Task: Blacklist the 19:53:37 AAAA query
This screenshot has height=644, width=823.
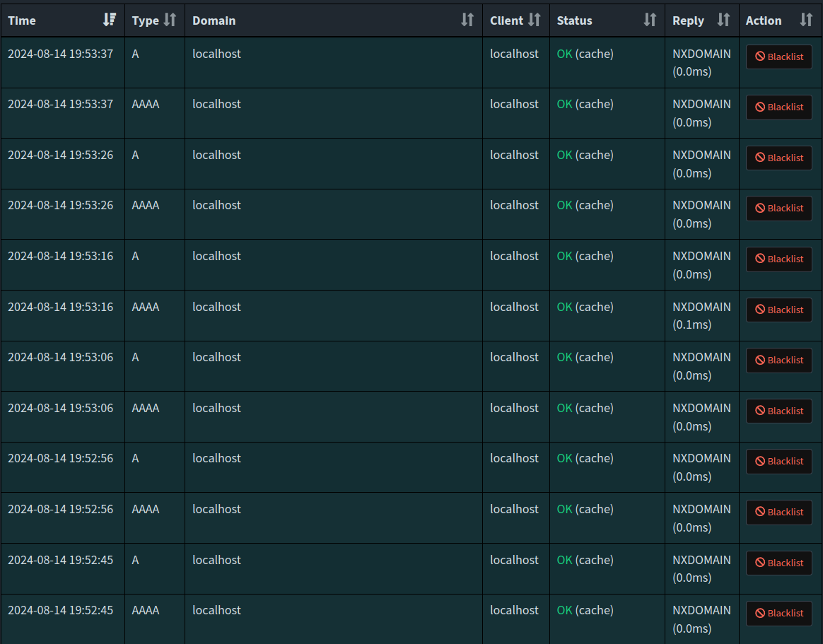Action: point(779,107)
